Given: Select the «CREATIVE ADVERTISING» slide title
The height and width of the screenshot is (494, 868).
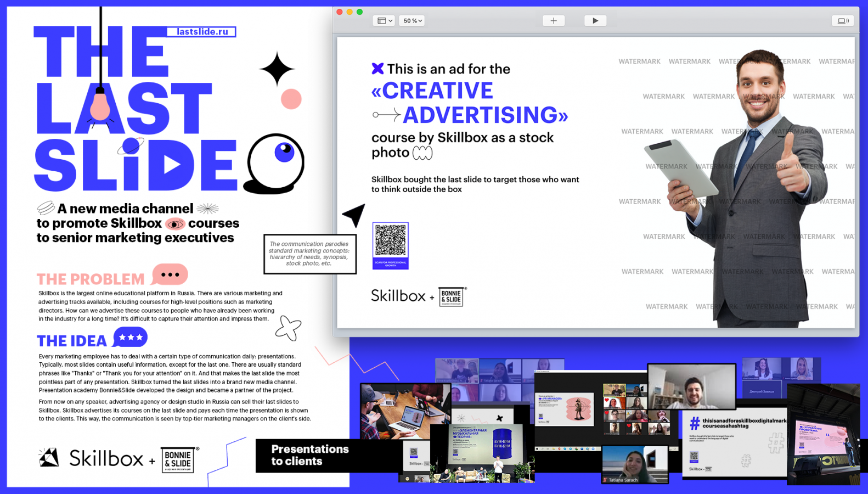Looking at the screenshot, I should point(470,103).
